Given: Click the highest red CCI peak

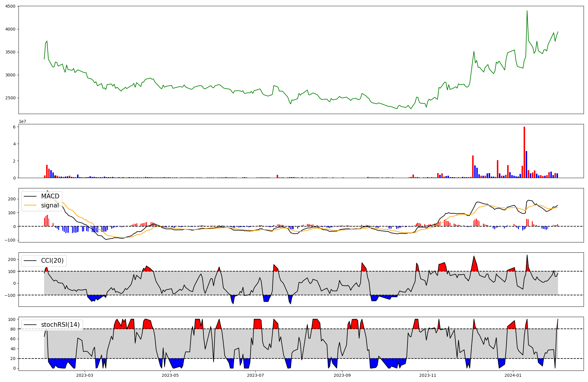Looking at the screenshot, I should (x=527, y=260).
